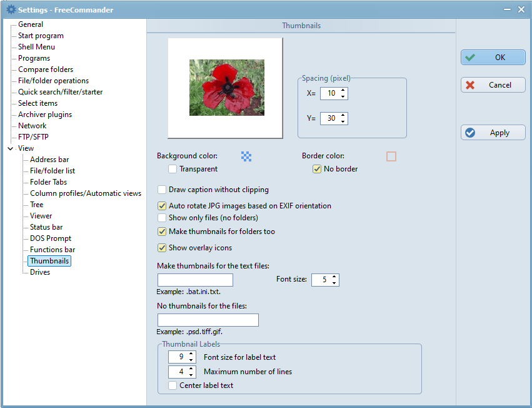The height and width of the screenshot is (408, 532).
Task: Toggle Auto rotate JPG images checkbox
Action: [162, 206]
